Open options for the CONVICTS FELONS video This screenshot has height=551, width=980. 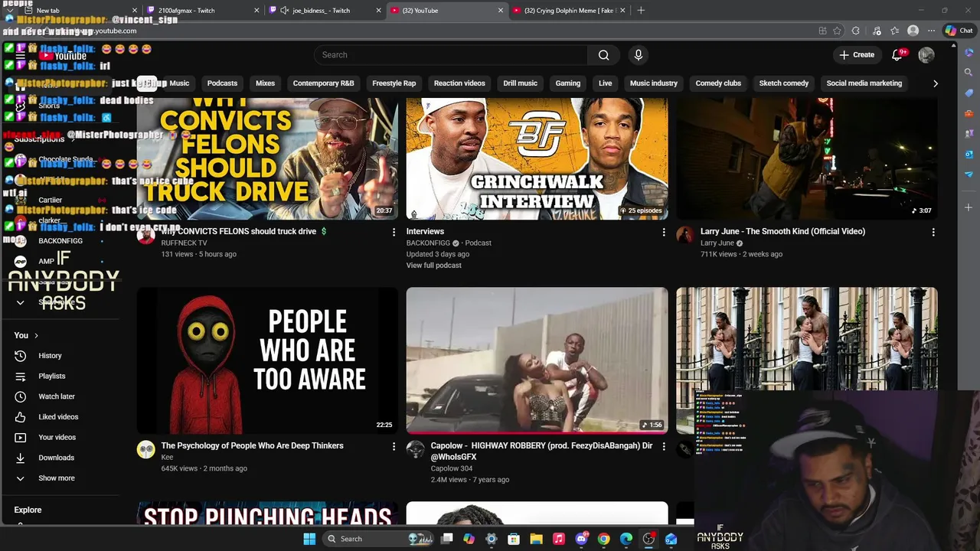(394, 232)
